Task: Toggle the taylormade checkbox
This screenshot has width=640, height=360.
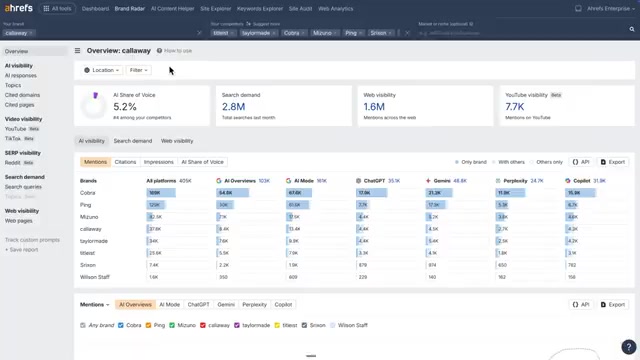Action: pos(237,325)
